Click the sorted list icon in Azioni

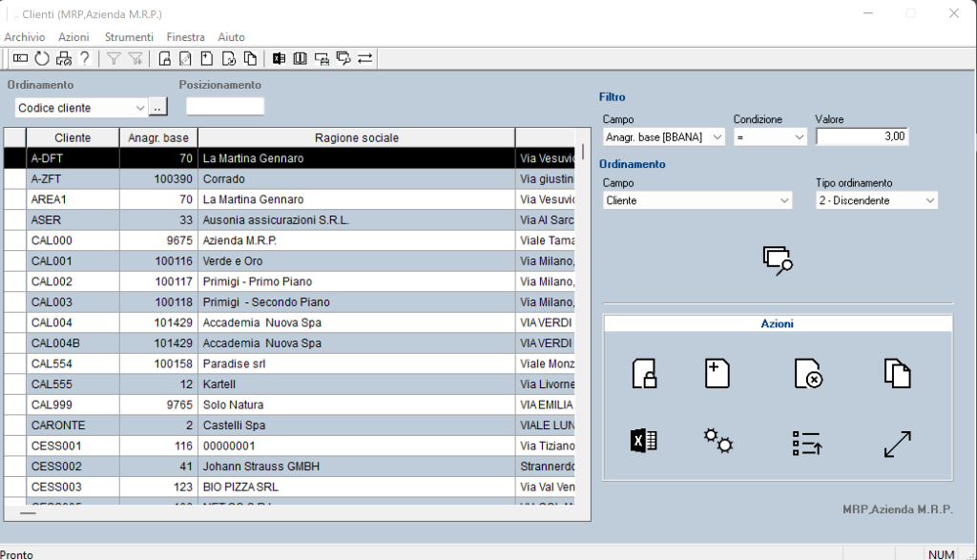point(807,443)
